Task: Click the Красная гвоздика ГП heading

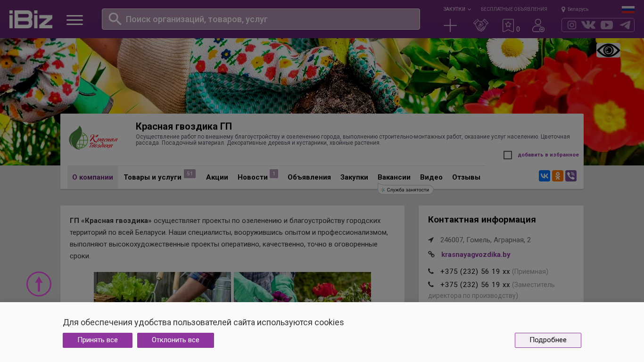Action: (x=184, y=126)
